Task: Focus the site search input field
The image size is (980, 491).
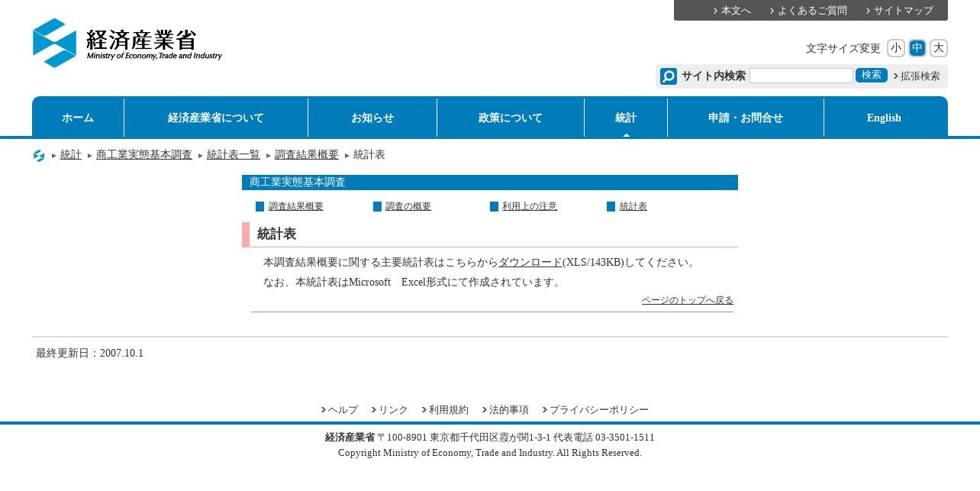Action: [801, 76]
